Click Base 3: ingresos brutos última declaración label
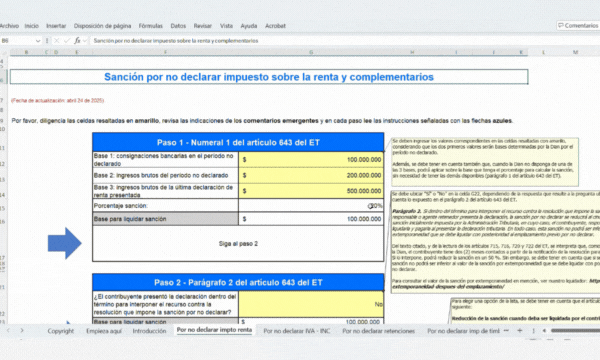The image size is (600, 360). [165, 191]
